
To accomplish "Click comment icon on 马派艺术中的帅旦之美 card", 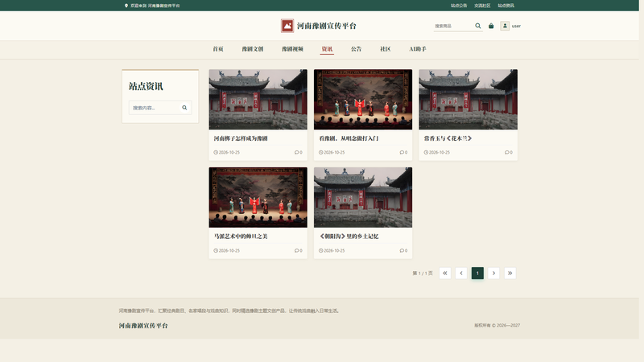I will tap(296, 250).
